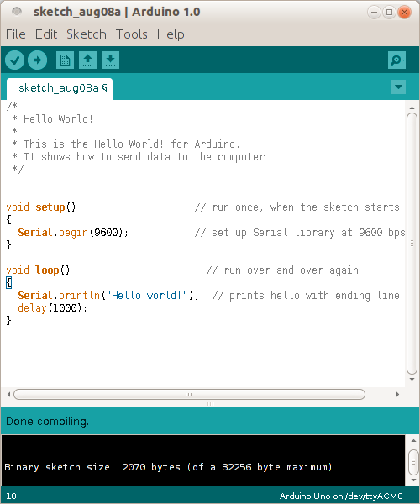Click horizontal scrollbar right arrow

coord(398,395)
